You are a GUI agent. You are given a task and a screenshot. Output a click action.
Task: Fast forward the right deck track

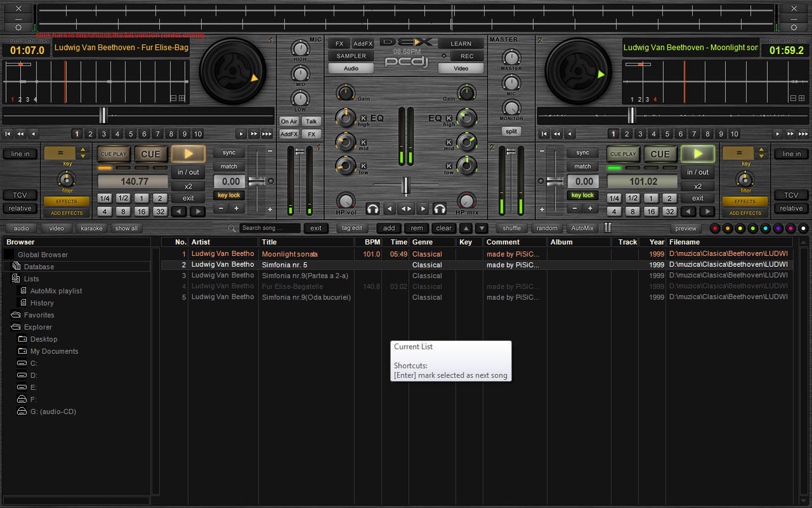(x=790, y=134)
